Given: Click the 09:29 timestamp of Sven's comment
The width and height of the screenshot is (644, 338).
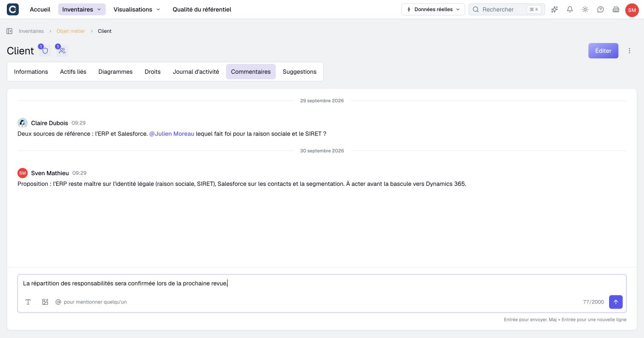Looking at the screenshot, I should pos(79,173).
